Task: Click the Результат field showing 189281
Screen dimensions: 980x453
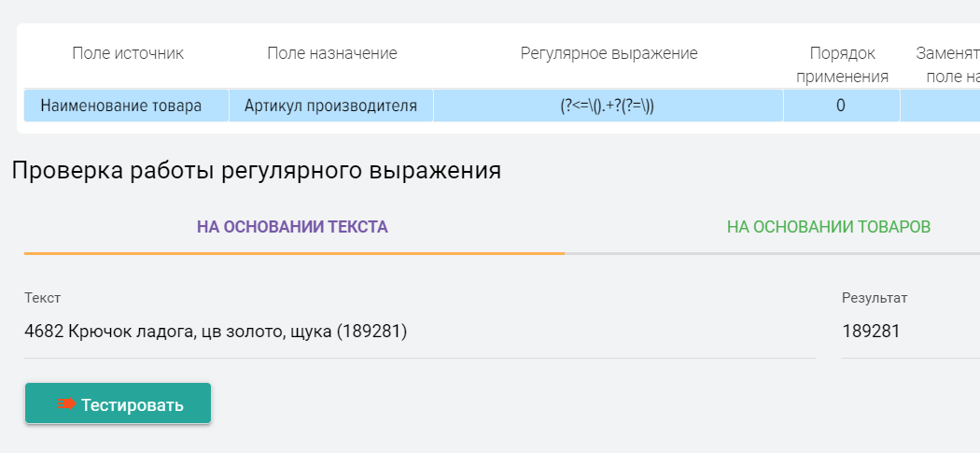Action: [910, 331]
